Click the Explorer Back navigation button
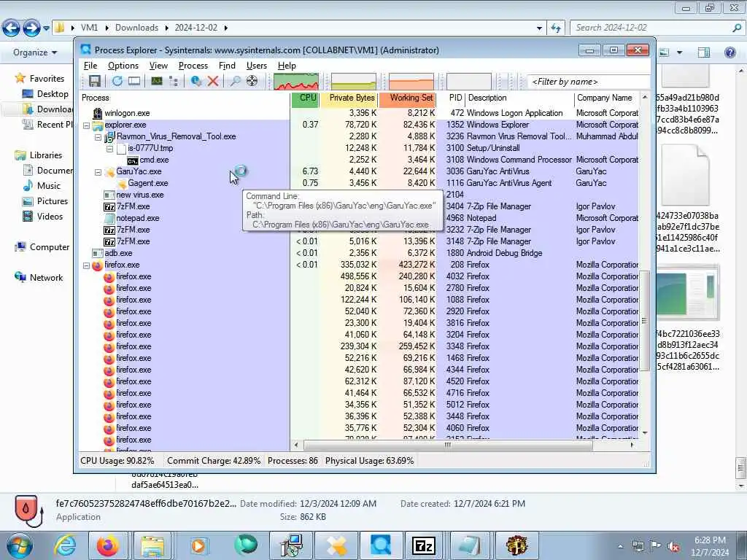The width and height of the screenshot is (747, 560). (x=11, y=28)
